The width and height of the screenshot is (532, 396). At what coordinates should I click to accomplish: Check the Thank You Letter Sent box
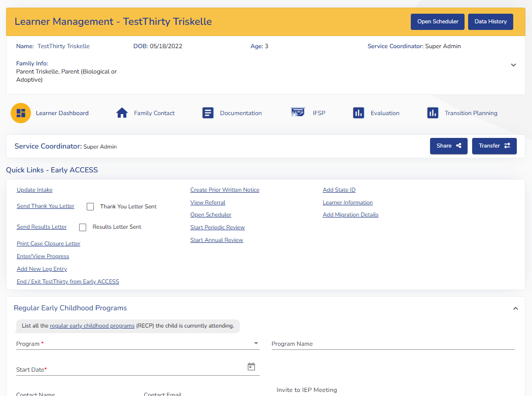[90, 206]
